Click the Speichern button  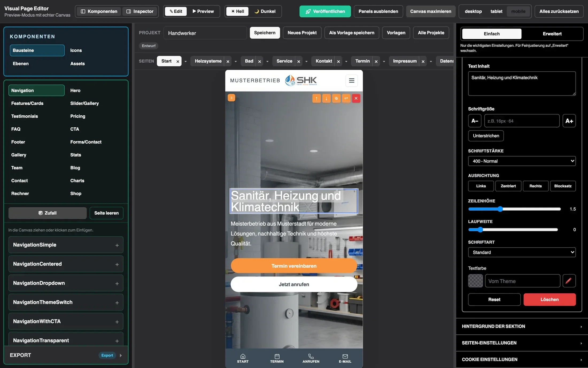pos(265,33)
